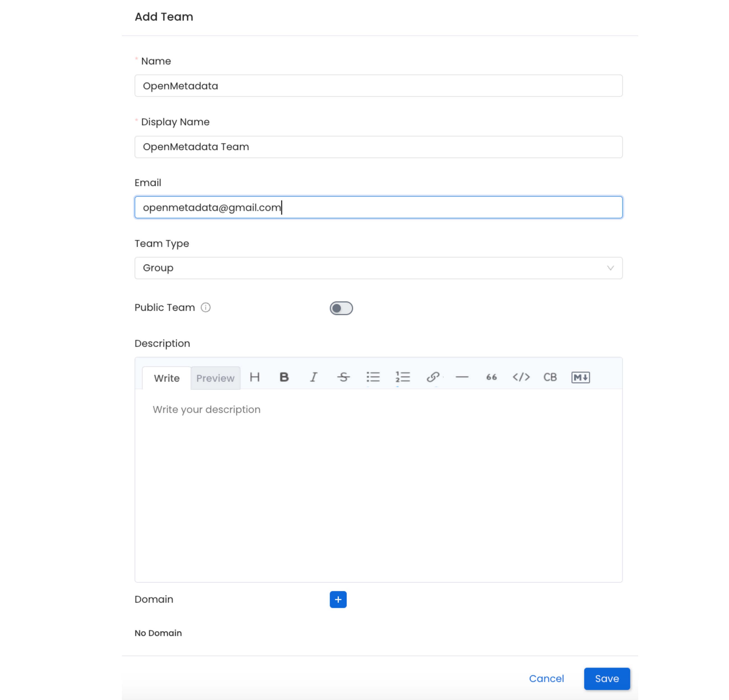This screenshot has width=729, height=700.
Task: Insert inline code with the code icon
Action: [521, 377]
